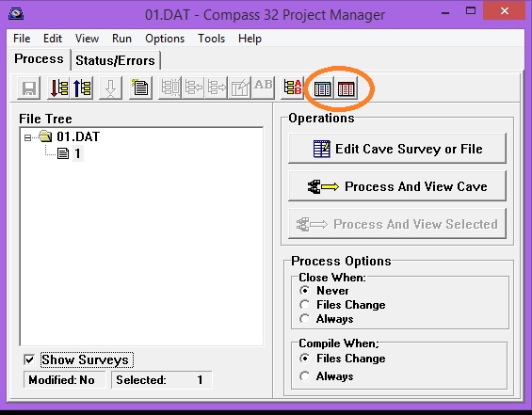Switch to the Status/Errors tab
This screenshot has width=532, height=415.
(115, 60)
